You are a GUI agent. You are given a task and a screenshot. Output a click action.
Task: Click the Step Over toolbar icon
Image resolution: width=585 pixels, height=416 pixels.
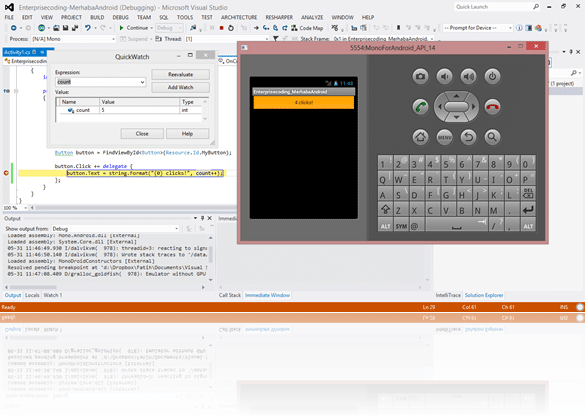pyautogui.click(x=275, y=28)
